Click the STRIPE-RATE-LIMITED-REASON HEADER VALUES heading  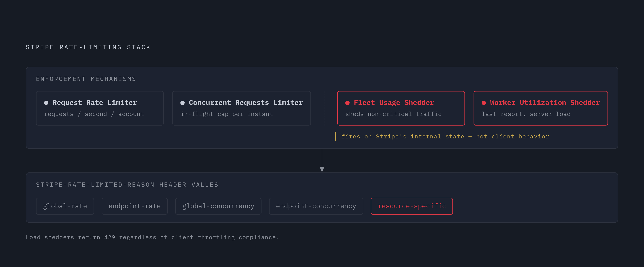coord(127,185)
